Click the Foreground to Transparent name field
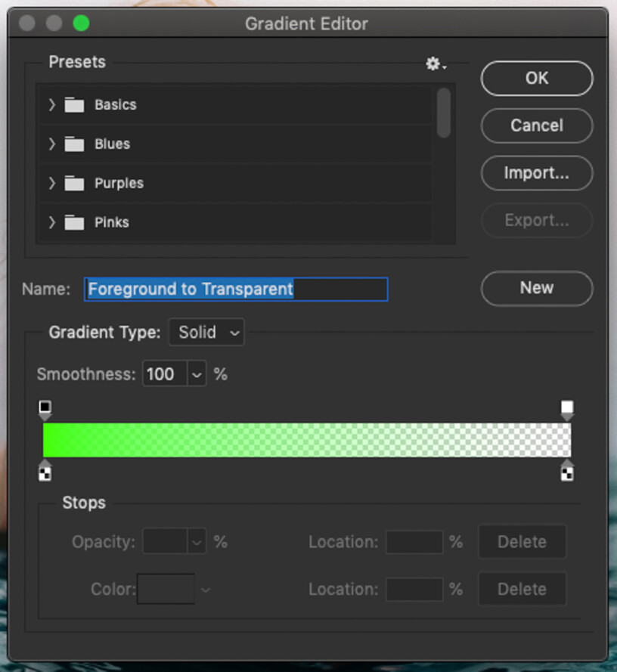617x672 pixels. 235,289
